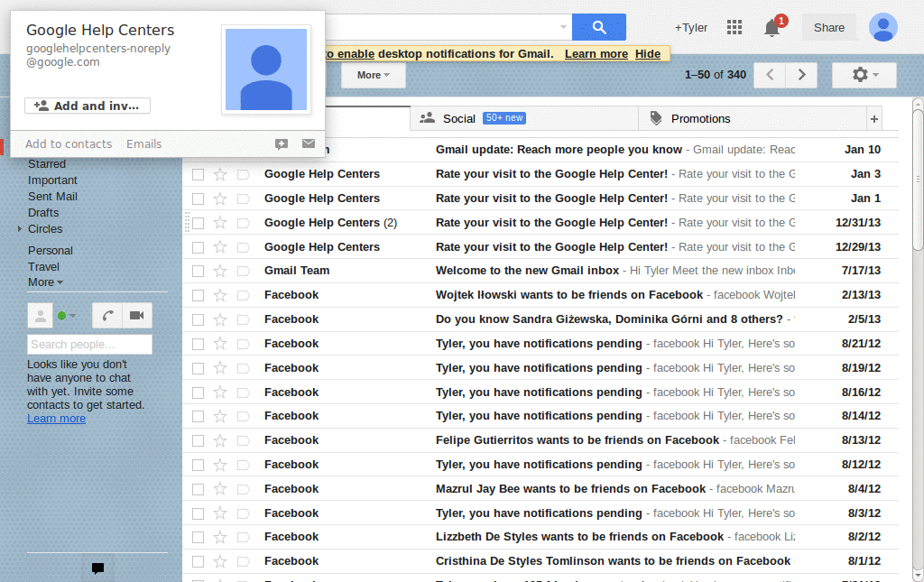Open the account profile avatar
This screenshot has width=924, height=582.
(x=882, y=27)
